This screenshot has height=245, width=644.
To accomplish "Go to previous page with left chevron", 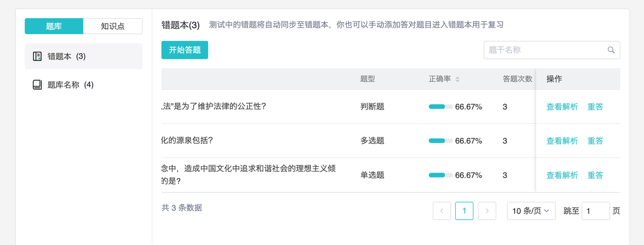I will point(442,211).
